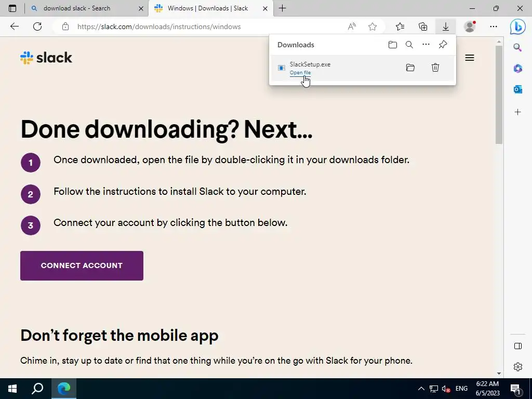Open more options in Downloads panel
532x399 pixels.
(x=426, y=45)
